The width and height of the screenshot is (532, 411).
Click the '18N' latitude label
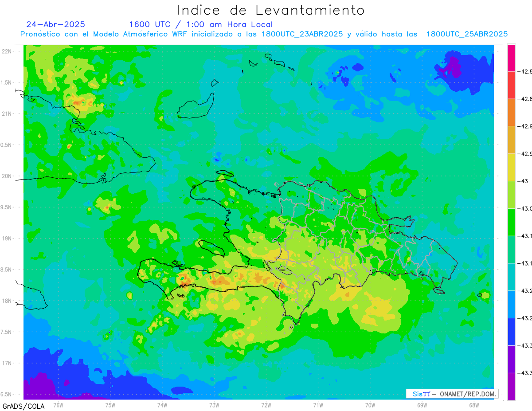[7, 301]
